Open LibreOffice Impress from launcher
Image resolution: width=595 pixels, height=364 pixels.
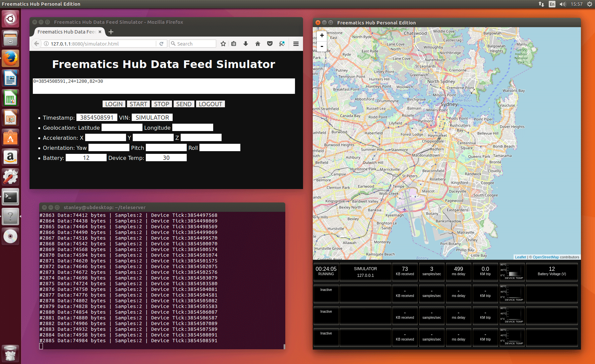click(x=10, y=118)
